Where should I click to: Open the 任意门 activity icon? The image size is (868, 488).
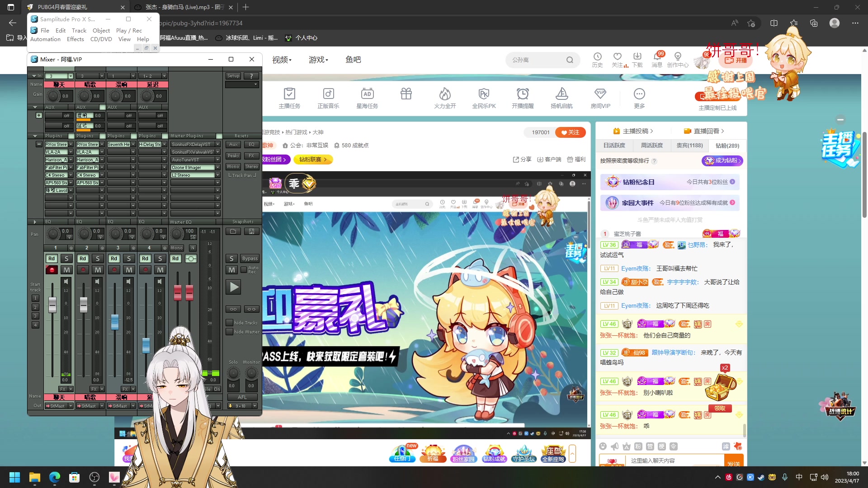(x=402, y=453)
